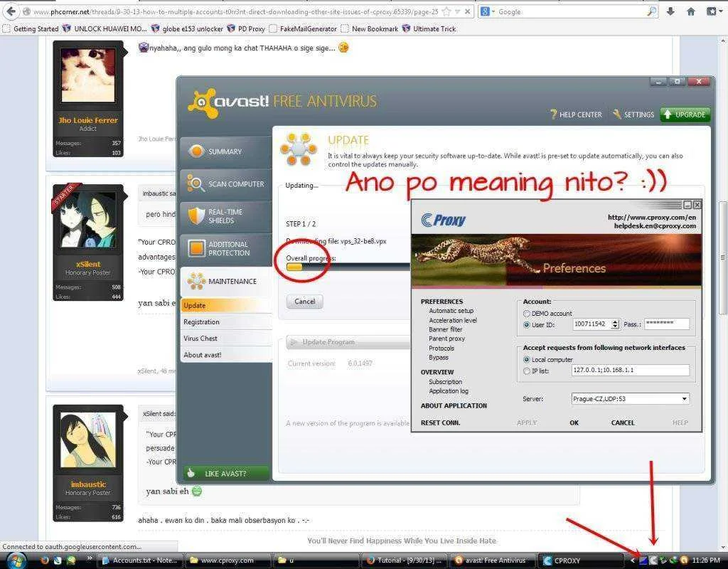Open avast Additional Protection section
This screenshot has height=569, width=728.
pyautogui.click(x=226, y=248)
